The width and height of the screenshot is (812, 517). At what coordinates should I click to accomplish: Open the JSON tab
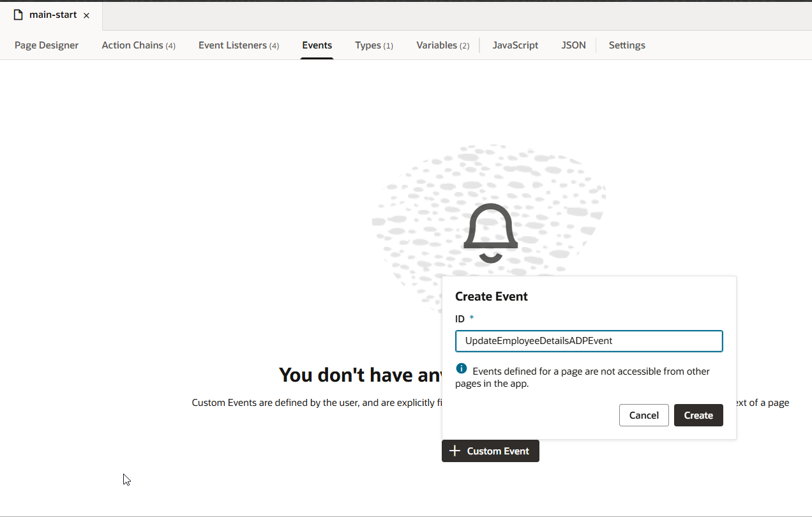(573, 45)
